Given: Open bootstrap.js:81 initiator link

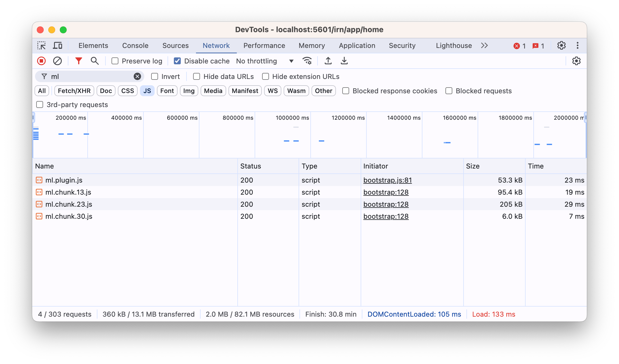Looking at the screenshot, I should (387, 180).
